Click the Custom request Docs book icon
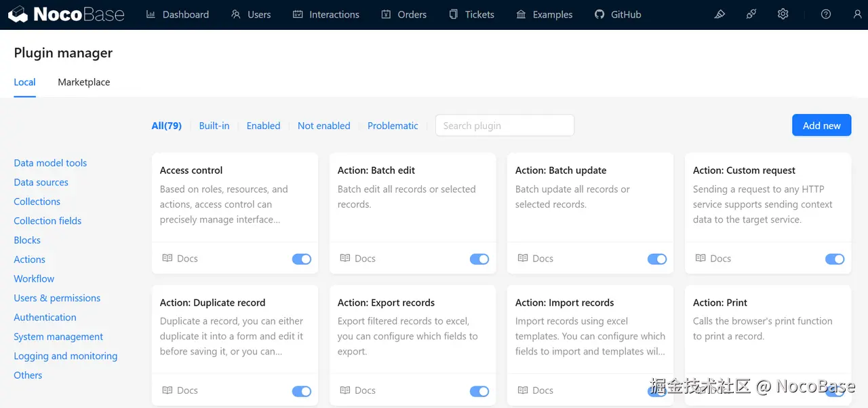Image resolution: width=868 pixels, height=408 pixels. (701, 258)
